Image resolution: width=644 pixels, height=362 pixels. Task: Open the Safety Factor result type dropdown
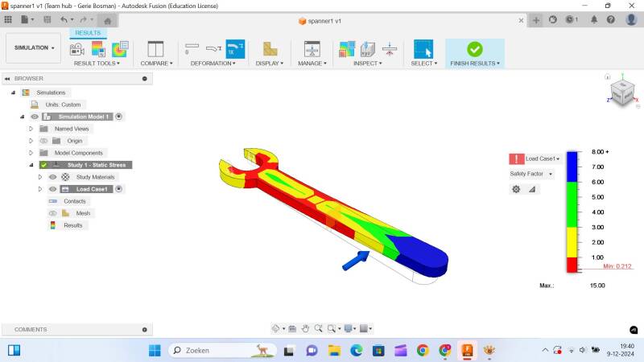[x=531, y=174]
